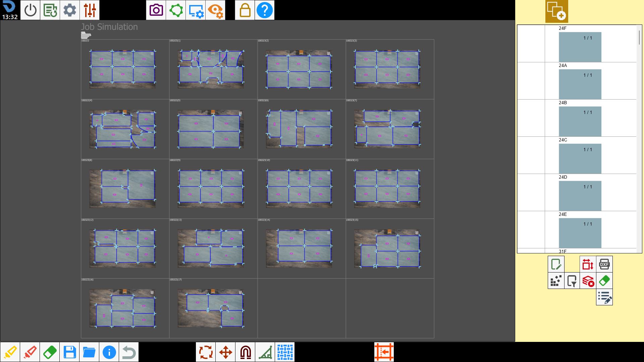Click the blue tile pattern icon
The width and height of the screenshot is (644, 362).
pyautogui.click(x=285, y=352)
